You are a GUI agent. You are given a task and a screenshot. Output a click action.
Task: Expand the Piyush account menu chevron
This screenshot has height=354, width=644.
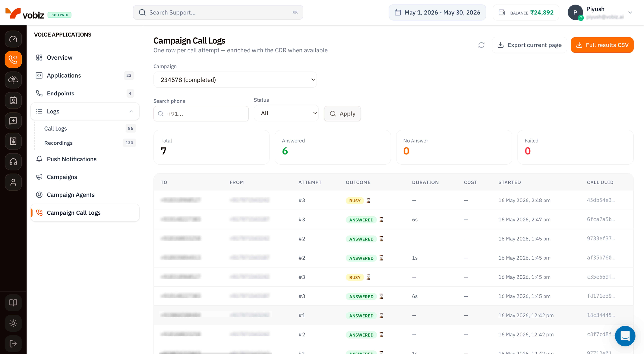tap(630, 12)
